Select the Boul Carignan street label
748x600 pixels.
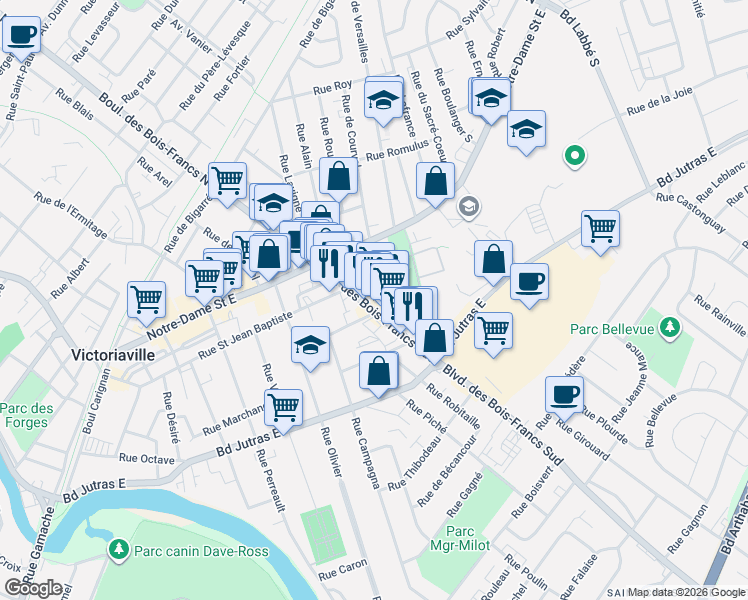pos(96,401)
